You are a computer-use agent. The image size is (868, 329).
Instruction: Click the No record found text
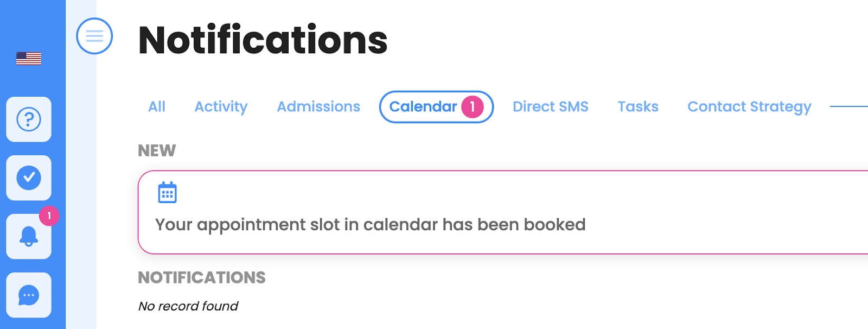click(x=188, y=306)
